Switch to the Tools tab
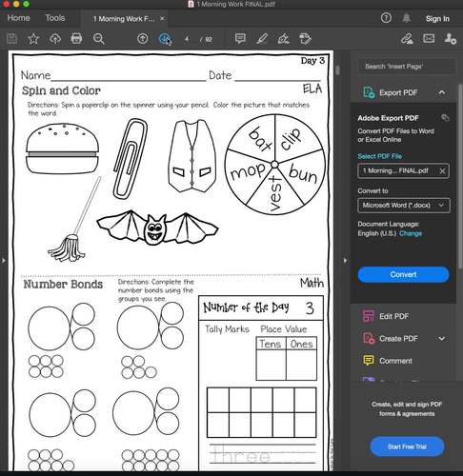 tap(55, 18)
